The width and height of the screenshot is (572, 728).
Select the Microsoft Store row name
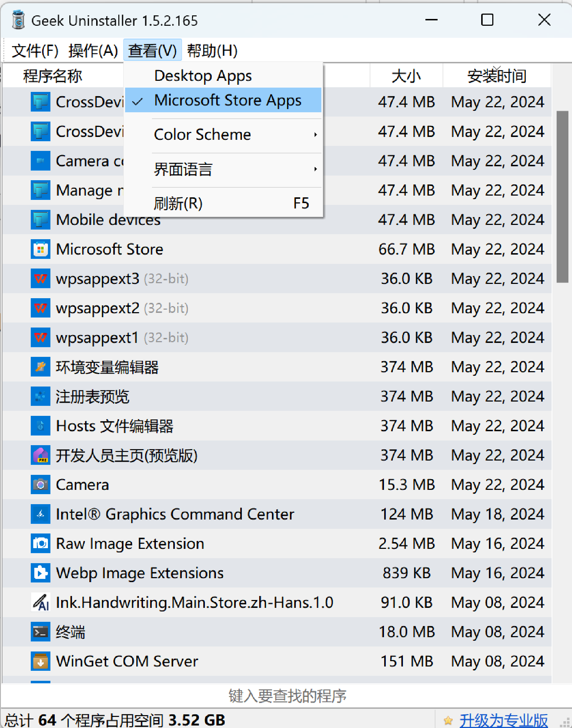click(x=110, y=249)
